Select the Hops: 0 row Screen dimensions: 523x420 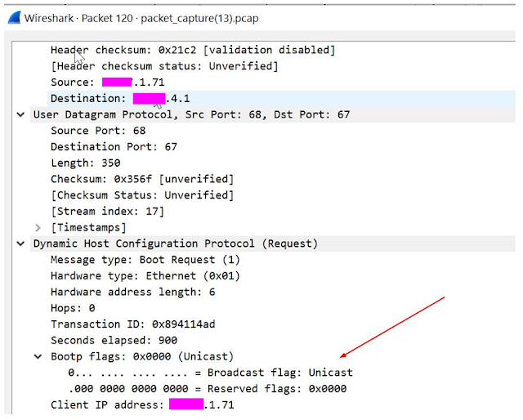click(x=73, y=308)
